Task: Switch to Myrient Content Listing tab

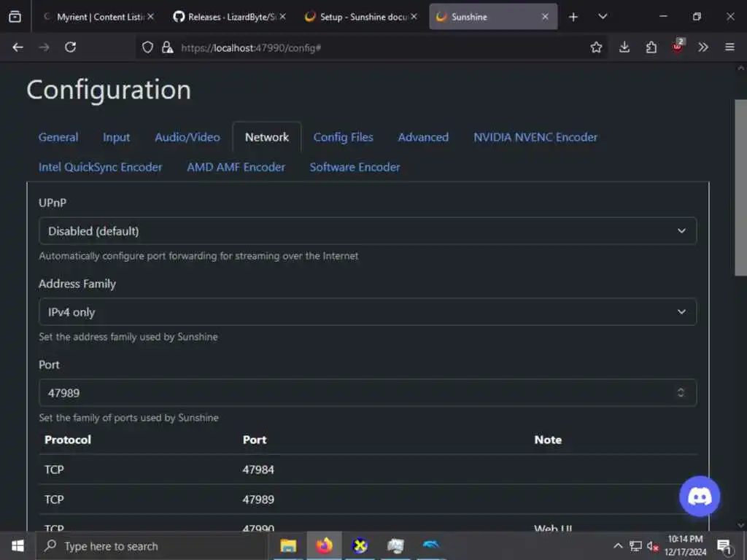Action: point(98,17)
